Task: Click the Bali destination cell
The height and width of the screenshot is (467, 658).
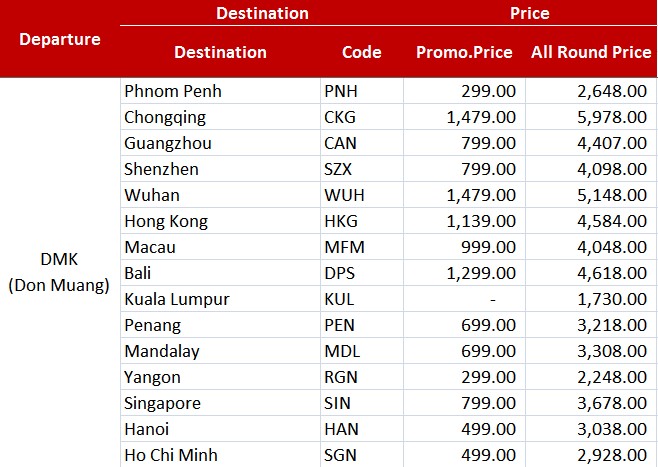Action: (220, 273)
